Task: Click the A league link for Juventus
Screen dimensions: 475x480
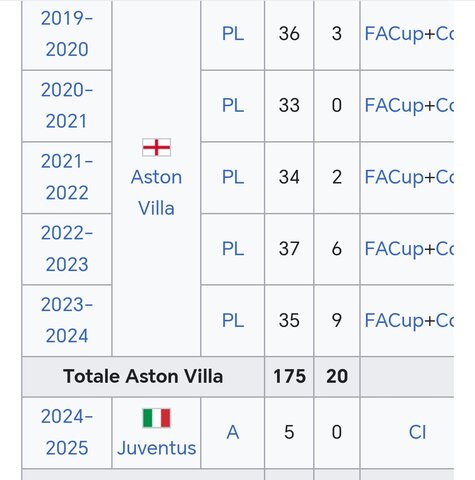Action: [x=233, y=432]
